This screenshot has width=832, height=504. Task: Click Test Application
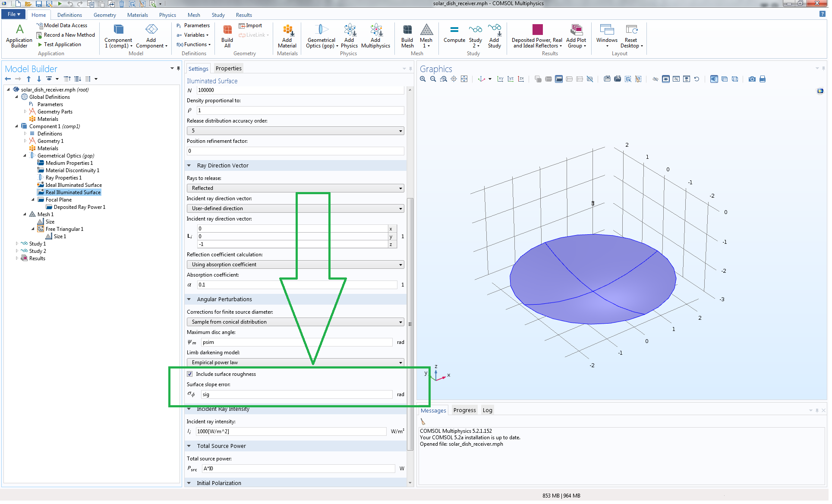coord(62,44)
